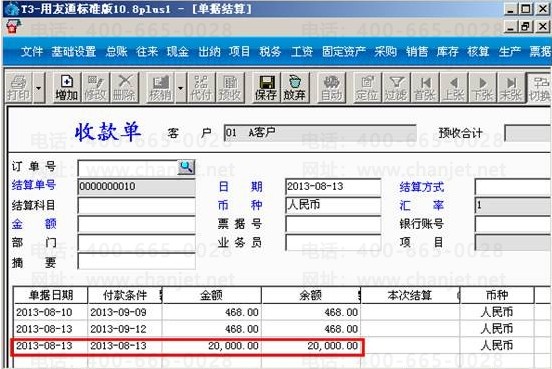Click the 付款条件 column header
The width and height of the screenshot is (552, 369).
tap(125, 295)
